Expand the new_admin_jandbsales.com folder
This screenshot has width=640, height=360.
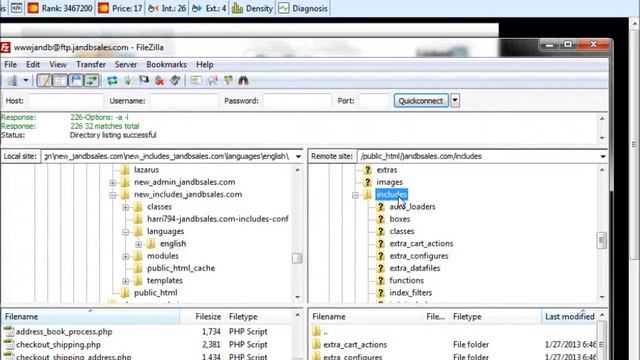(x=113, y=182)
